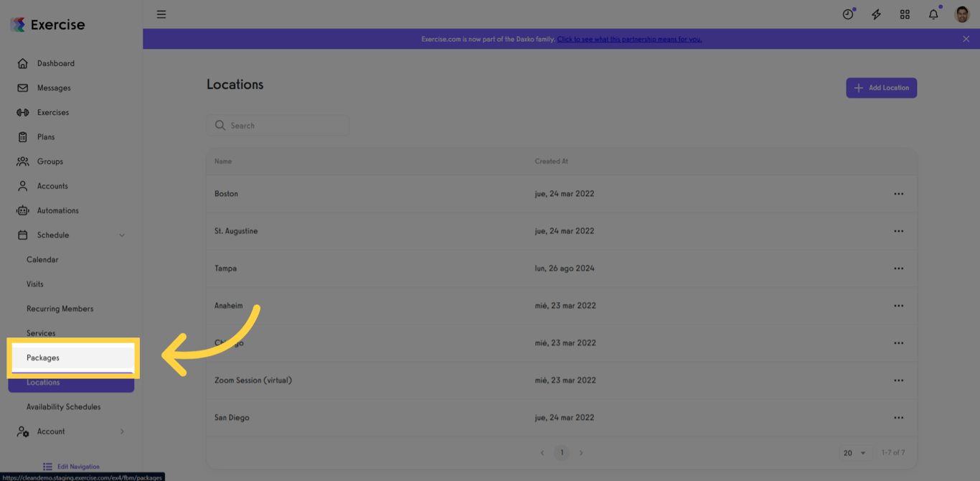Open the apps grid icon in the header
The image size is (980, 481).
pos(905,14)
